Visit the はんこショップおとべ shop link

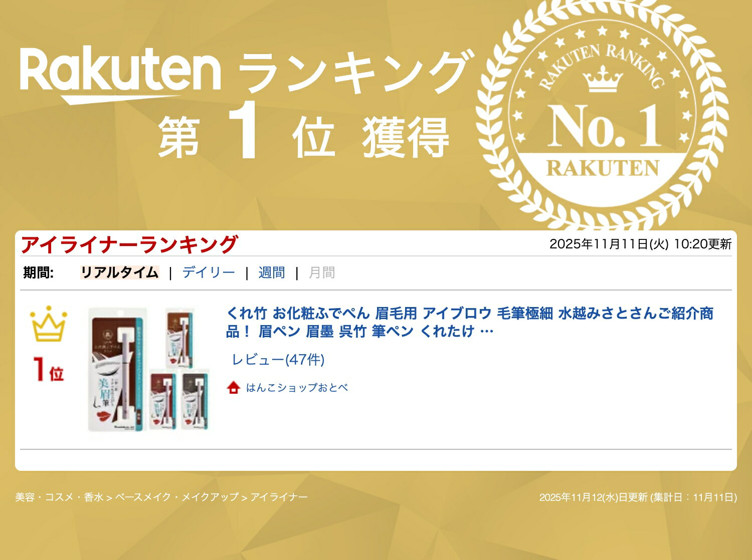tap(297, 388)
